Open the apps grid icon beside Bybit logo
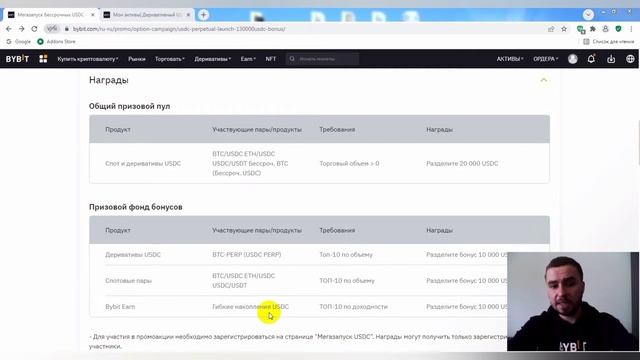The width and height of the screenshot is (640, 360). (x=43, y=59)
